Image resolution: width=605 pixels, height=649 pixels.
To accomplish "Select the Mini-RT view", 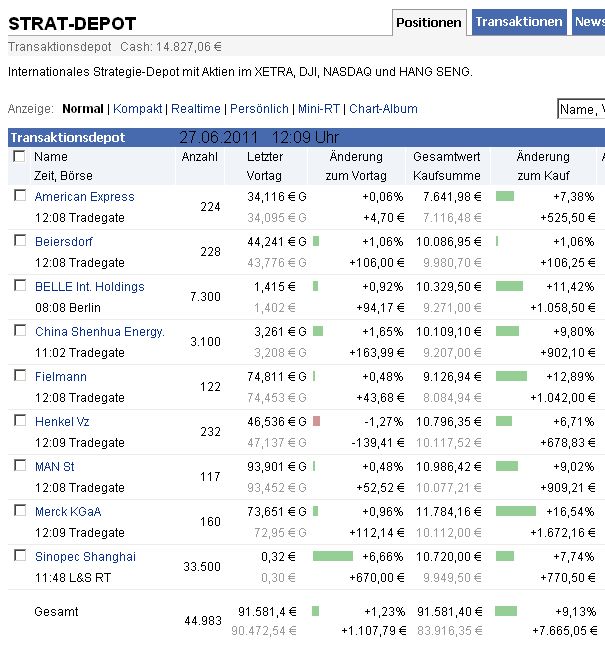I will point(319,109).
